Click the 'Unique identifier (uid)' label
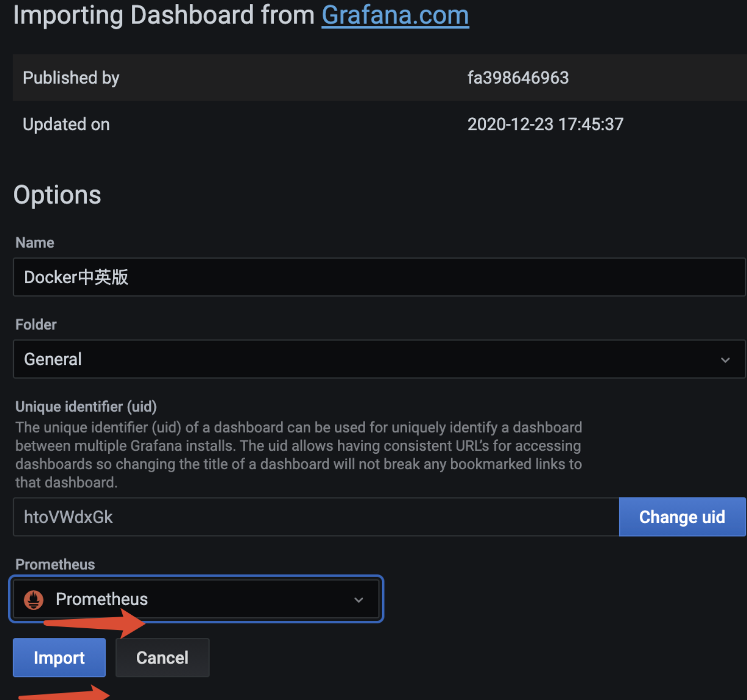 (x=86, y=407)
